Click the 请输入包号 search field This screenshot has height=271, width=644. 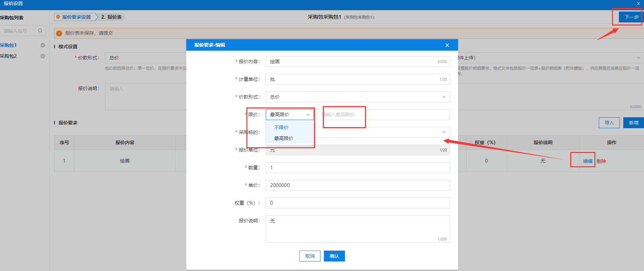pyautogui.click(x=23, y=31)
